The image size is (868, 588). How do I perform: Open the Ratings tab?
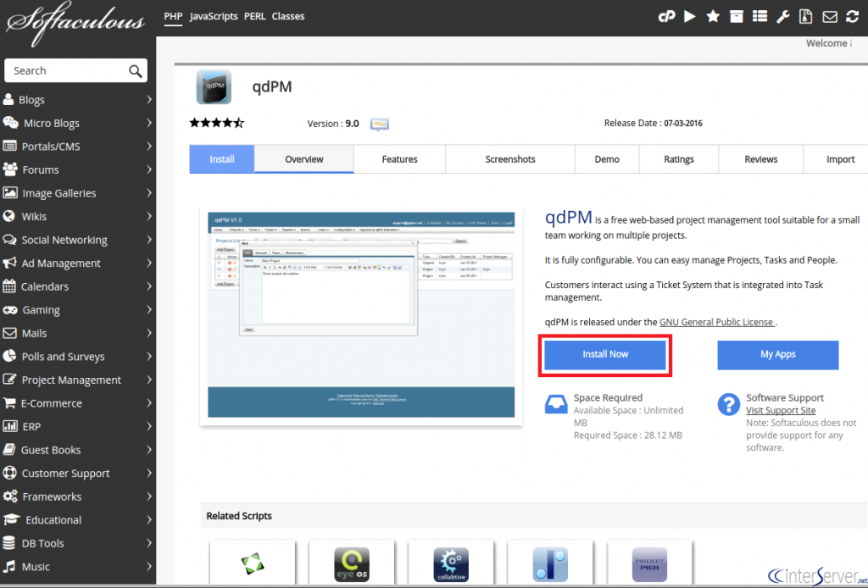[x=679, y=159]
